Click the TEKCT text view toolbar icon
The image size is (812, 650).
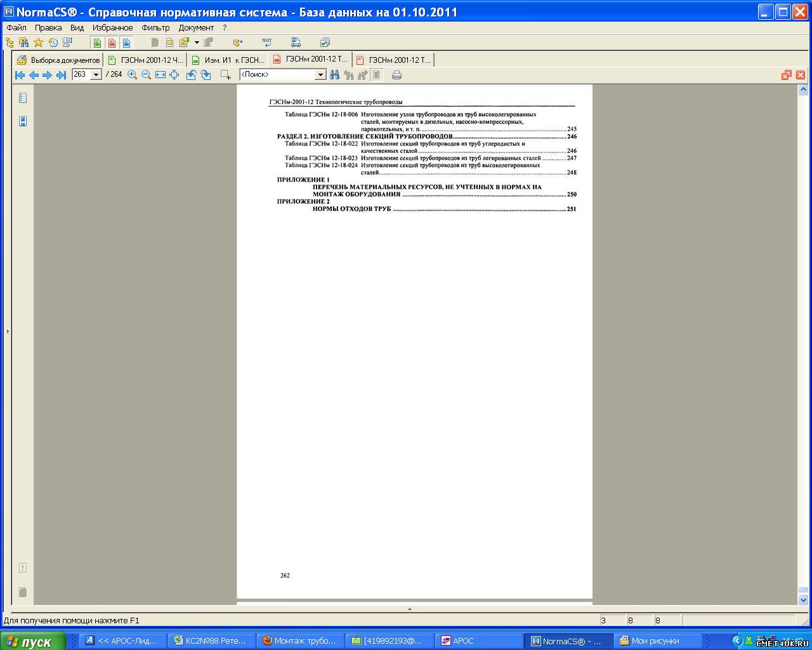click(266, 43)
